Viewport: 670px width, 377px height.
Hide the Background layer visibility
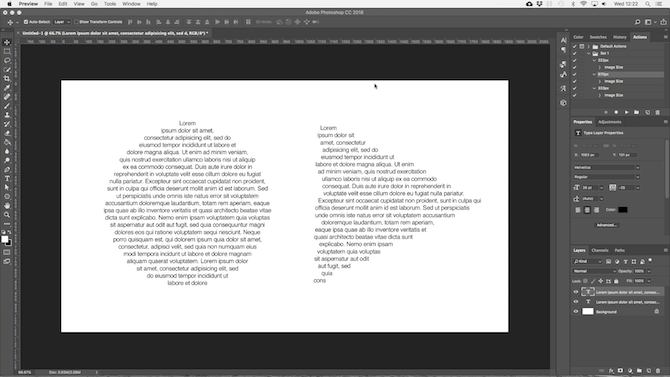point(576,312)
